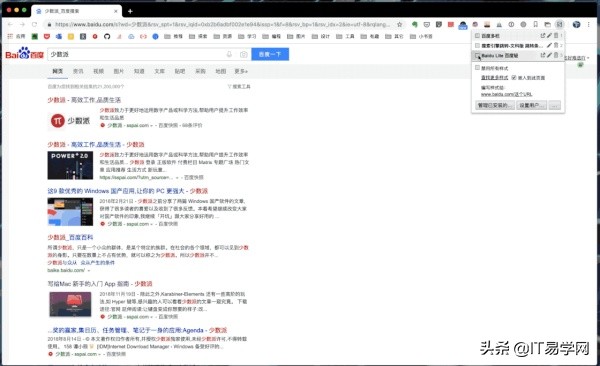Edit the second style via pencil icon

tap(549, 45)
